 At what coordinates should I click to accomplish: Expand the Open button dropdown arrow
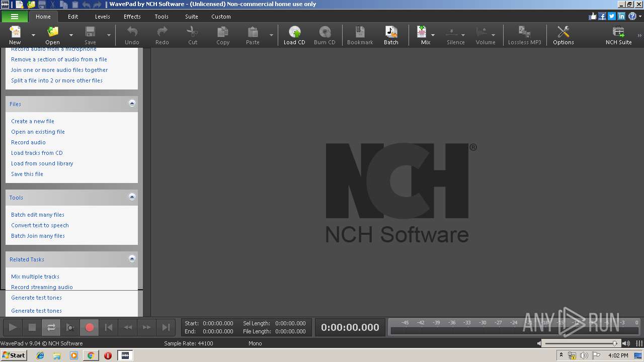click(71, 35)
